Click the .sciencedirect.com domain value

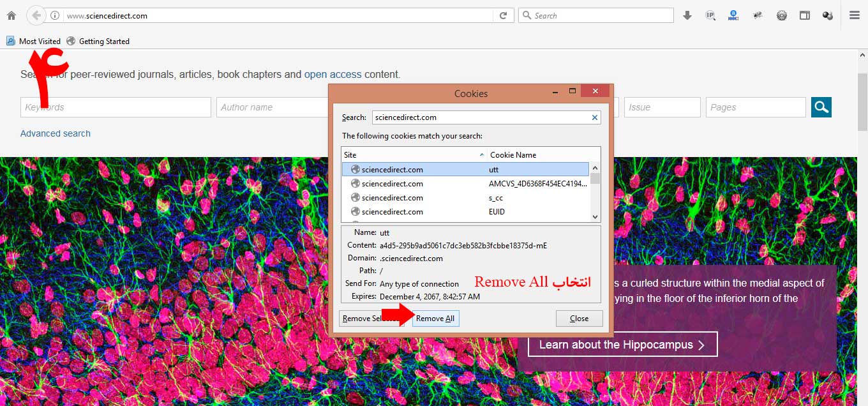tap(411, 258)
